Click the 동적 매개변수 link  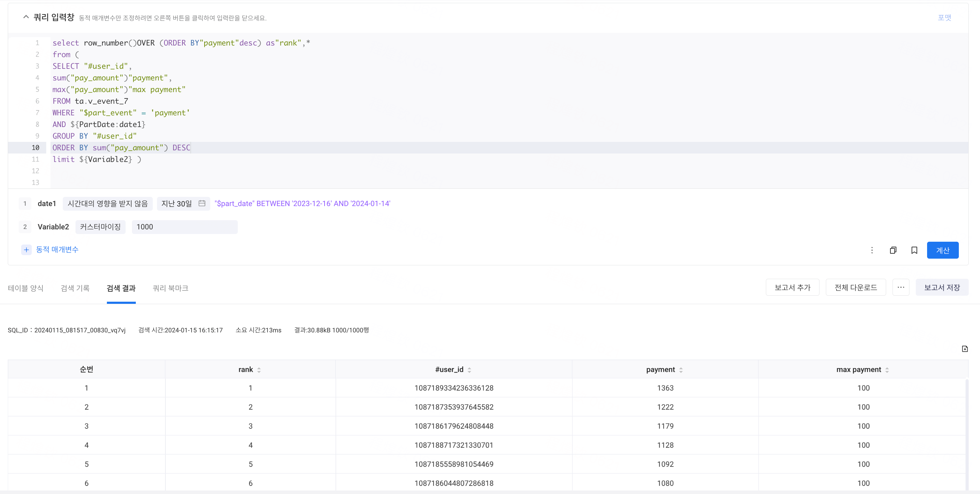[x=57, y=250]
